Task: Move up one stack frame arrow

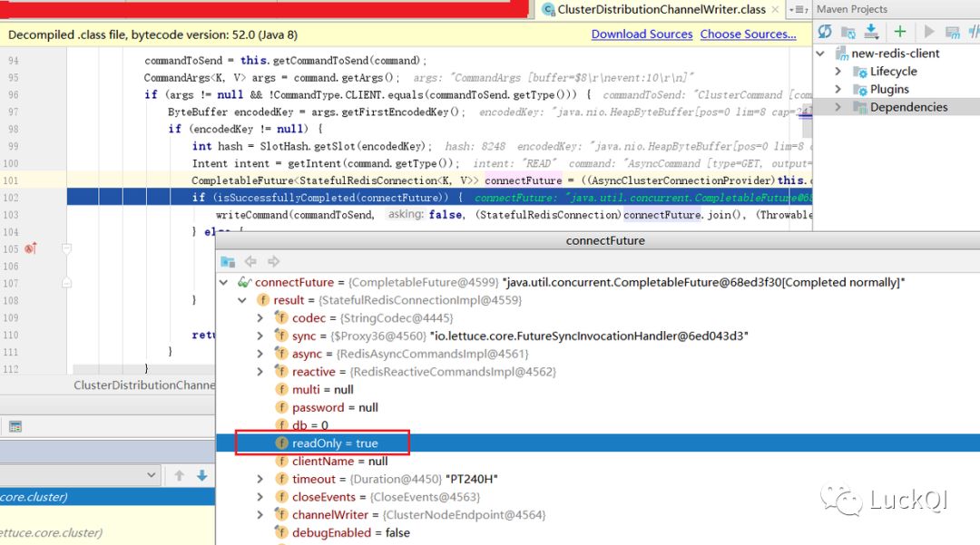Action: (180, 476)
